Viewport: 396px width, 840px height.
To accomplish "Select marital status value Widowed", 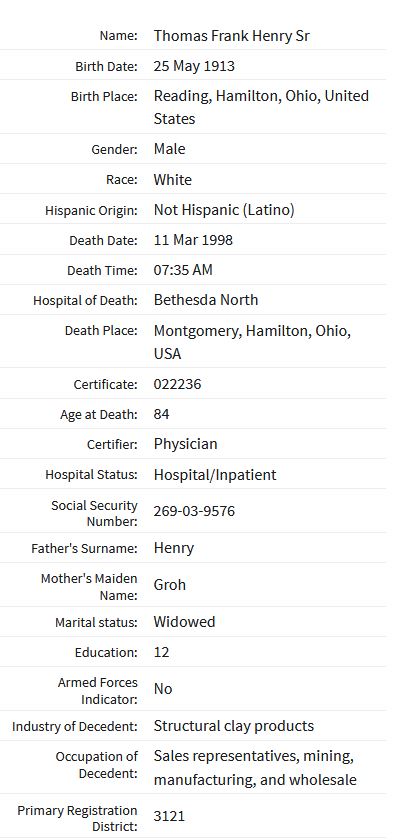I will [x=184, y=622].
